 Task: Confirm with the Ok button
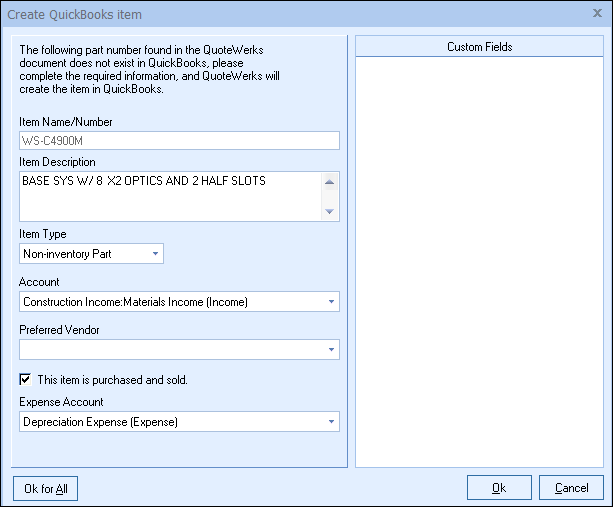coord(498,488)
